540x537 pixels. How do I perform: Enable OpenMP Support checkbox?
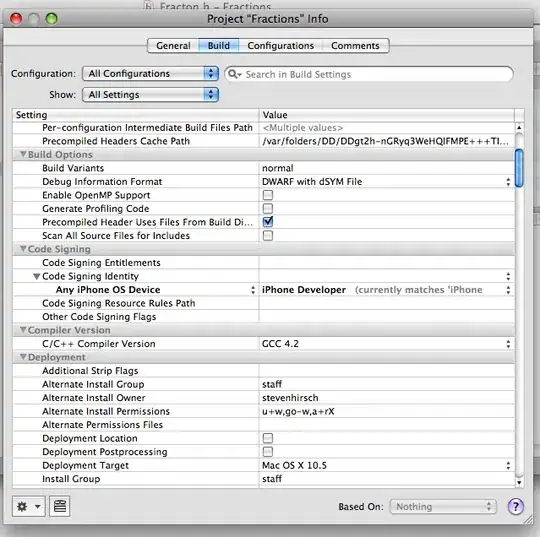[x=268, y=195]
